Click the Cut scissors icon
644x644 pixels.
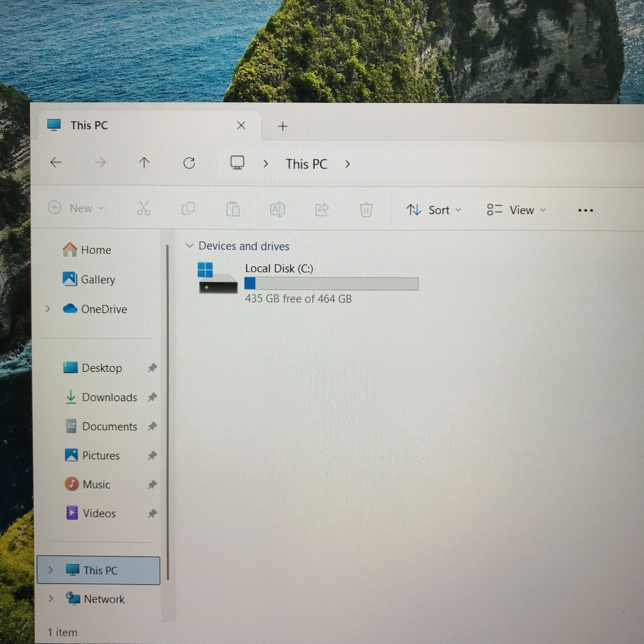(x=143, y=208)
